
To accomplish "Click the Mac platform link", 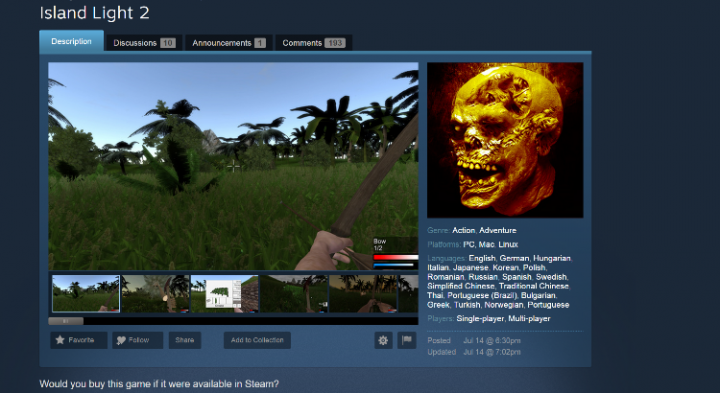I will click(x=486, y=245).
